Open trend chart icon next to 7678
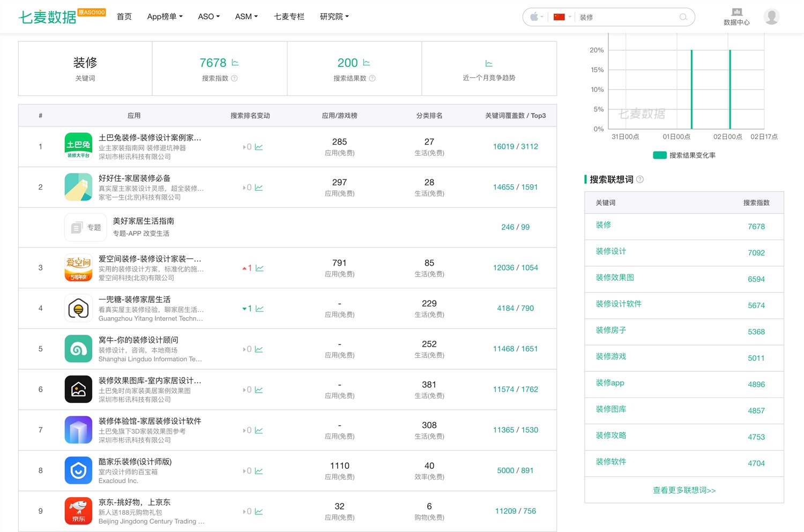804x532 pixels. pyautogui.click(x=235, y=63)
